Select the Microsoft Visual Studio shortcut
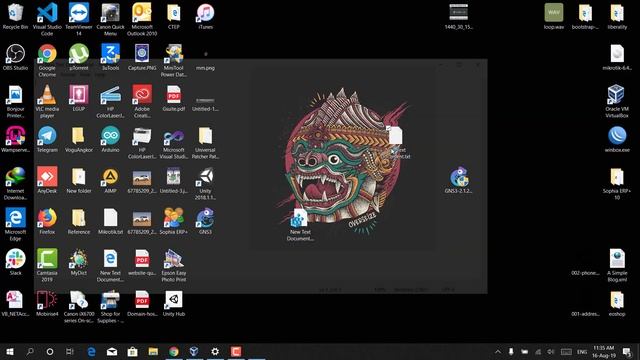Viewport: 640px width, 360px height. click(x=174, y=142)
